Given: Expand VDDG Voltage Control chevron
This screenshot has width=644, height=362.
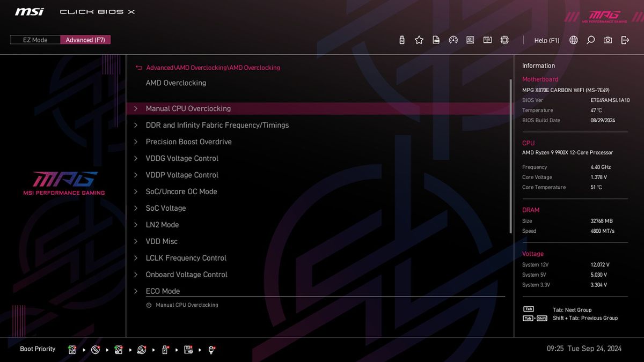Looking at the screenshot, I should pos(136,158).
